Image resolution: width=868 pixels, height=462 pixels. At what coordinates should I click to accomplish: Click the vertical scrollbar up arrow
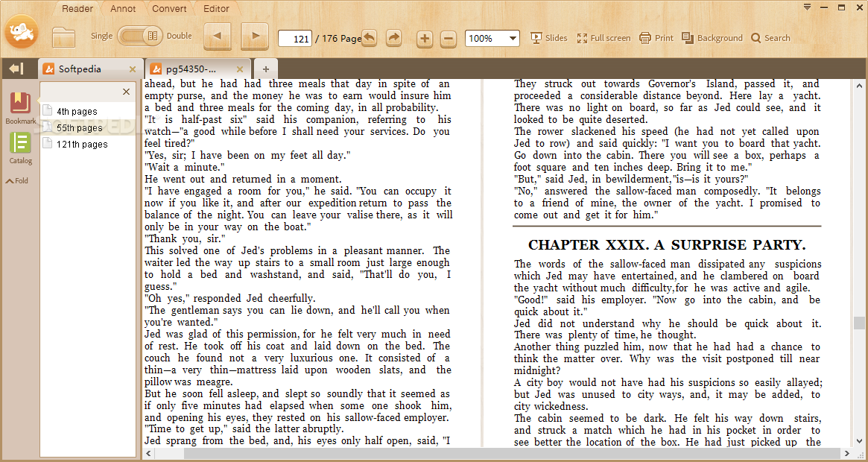tap(858, 86)
